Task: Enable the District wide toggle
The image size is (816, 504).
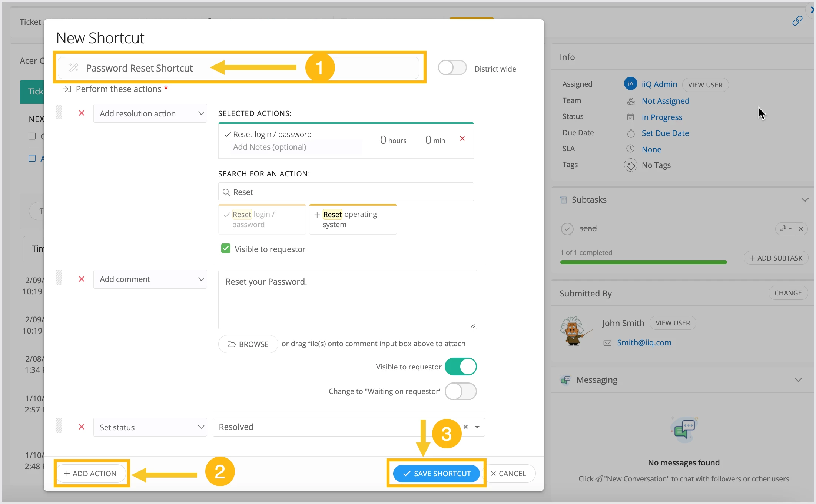Action: [x=452, y=68]
